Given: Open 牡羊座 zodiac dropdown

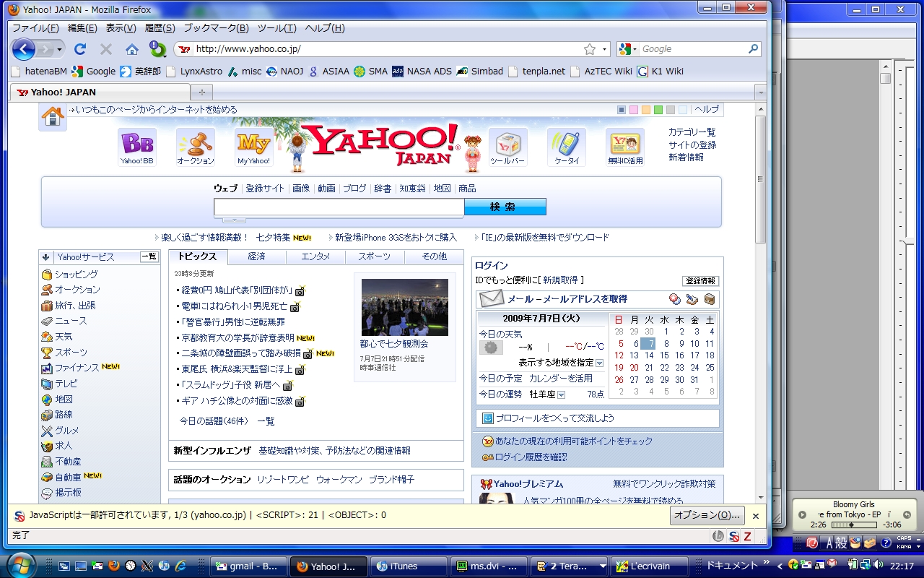Looking at the screenshot, I should point(561,394).
